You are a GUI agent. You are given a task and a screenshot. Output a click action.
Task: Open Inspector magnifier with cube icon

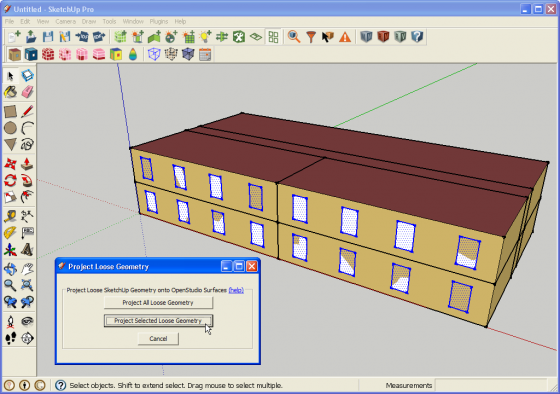pos(294,36)
